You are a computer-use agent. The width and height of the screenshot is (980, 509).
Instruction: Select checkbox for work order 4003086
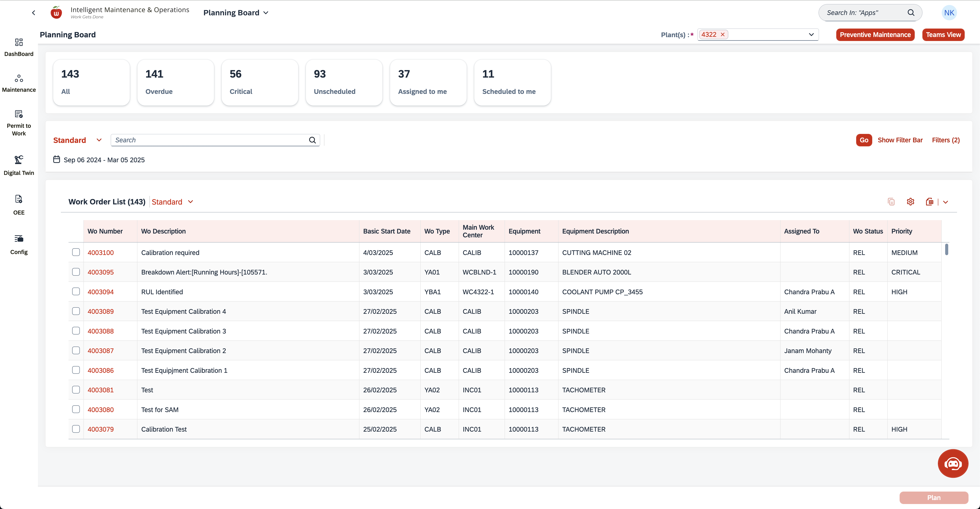pos(76,370)
